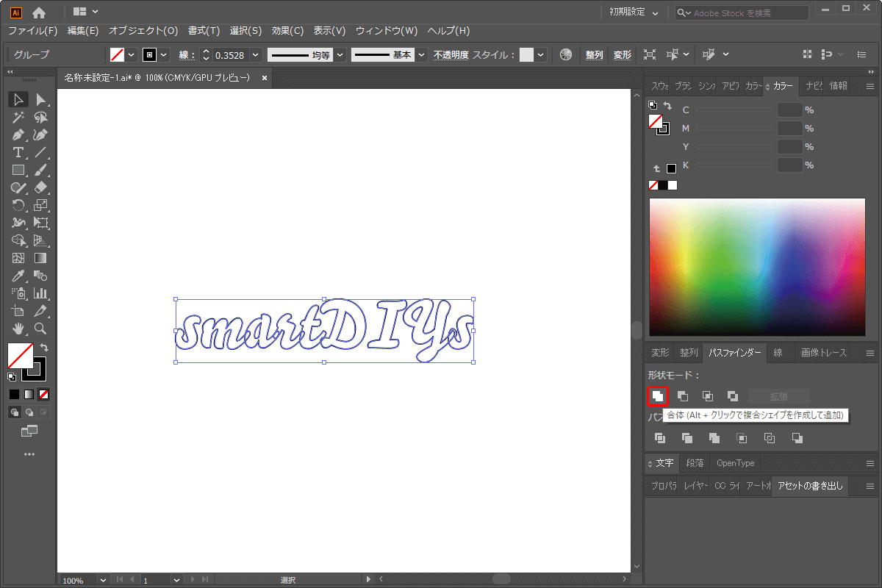Choose the Perspective Grid tool

pos(41,240)
